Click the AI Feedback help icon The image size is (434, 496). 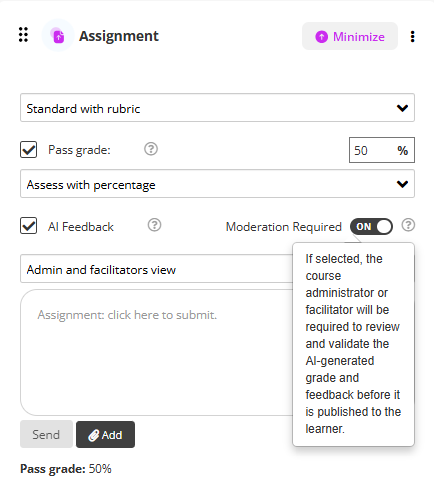[154, 225]
